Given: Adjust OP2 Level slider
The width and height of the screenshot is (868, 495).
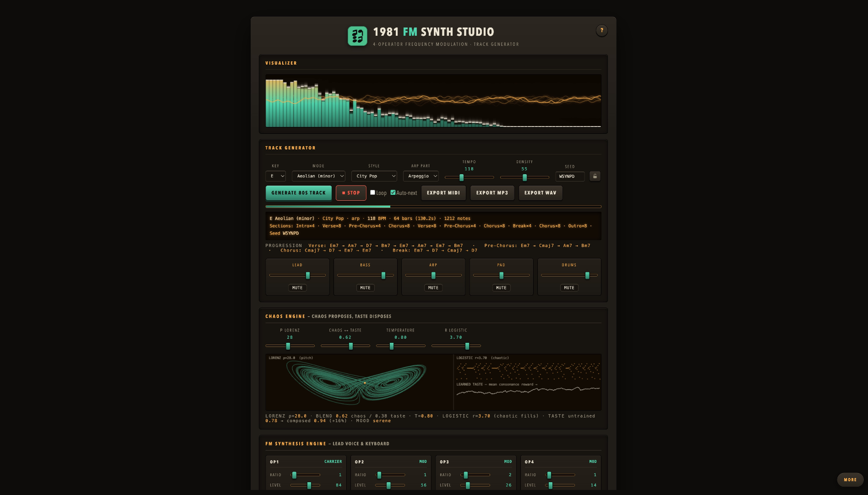Looking at the screenshot, I should coord(390,485).
